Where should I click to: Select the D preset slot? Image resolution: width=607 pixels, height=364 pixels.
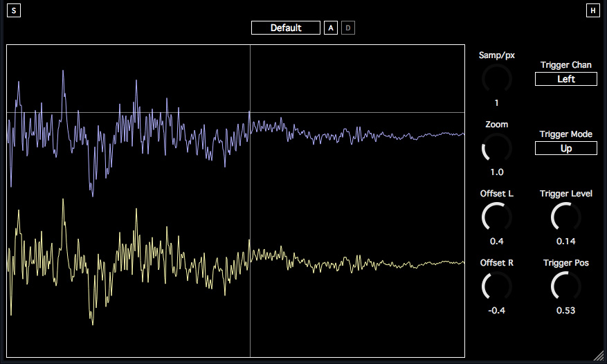348,28
